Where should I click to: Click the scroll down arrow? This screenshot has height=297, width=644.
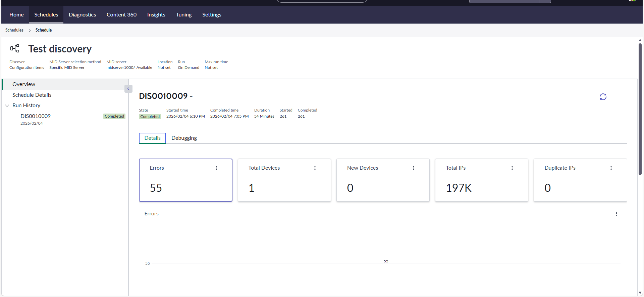[x=640, y=293]
